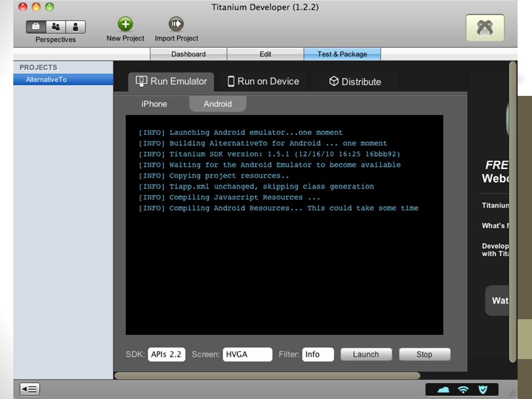
Task: Click the green New Project plus icon
Action: click(x=125, y=24)
